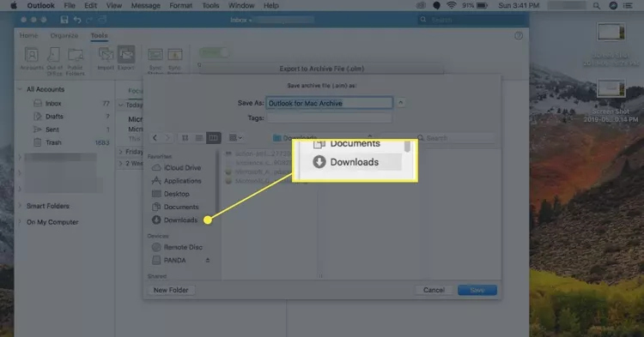Open the Organize ribbon tab
Viewport: 644px width, 337px height.
point(64,36)
